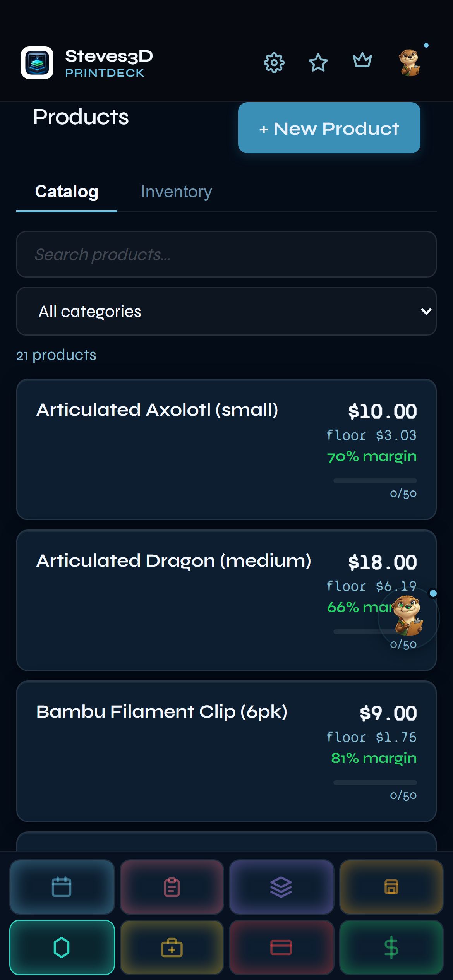Click the Axolotl stock progress bar

click(x=375, y=481)
